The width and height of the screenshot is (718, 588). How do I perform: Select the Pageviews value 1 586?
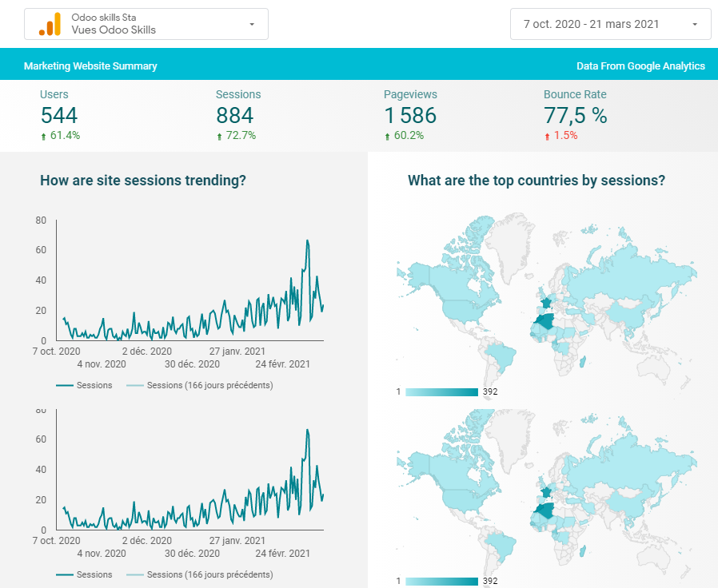[x=410, y=116]
